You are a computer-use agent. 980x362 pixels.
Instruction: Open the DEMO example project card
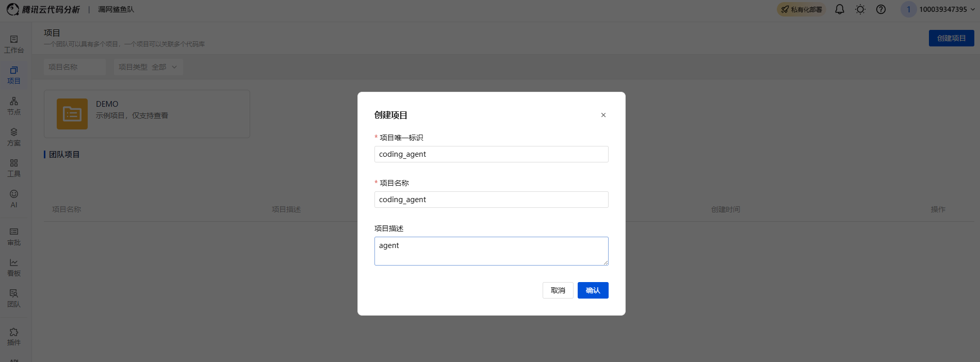[147, 114]
